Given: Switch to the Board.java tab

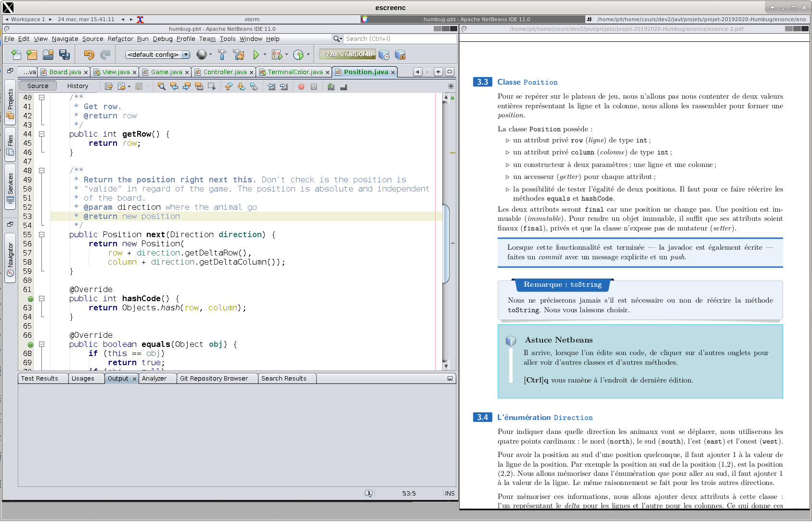Looking at the screenshot, I should click(x=65, y=72).
